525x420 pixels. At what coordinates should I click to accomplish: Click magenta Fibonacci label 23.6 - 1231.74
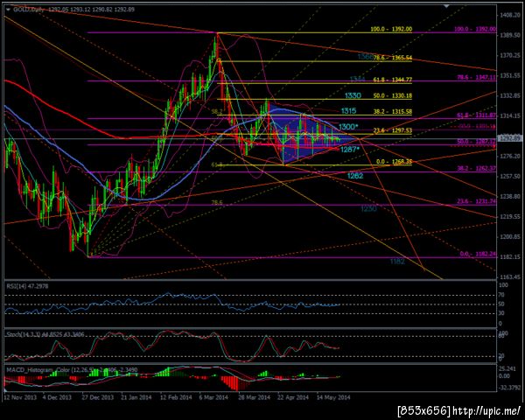[x=477, y=201]
